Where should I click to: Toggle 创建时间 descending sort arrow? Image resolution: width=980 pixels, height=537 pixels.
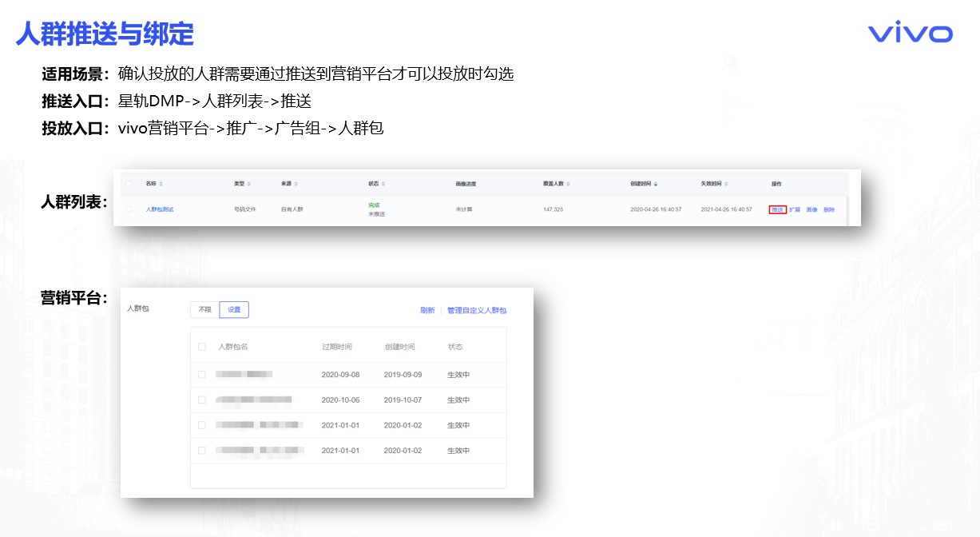pyautogui.click(x=656, y=184)
